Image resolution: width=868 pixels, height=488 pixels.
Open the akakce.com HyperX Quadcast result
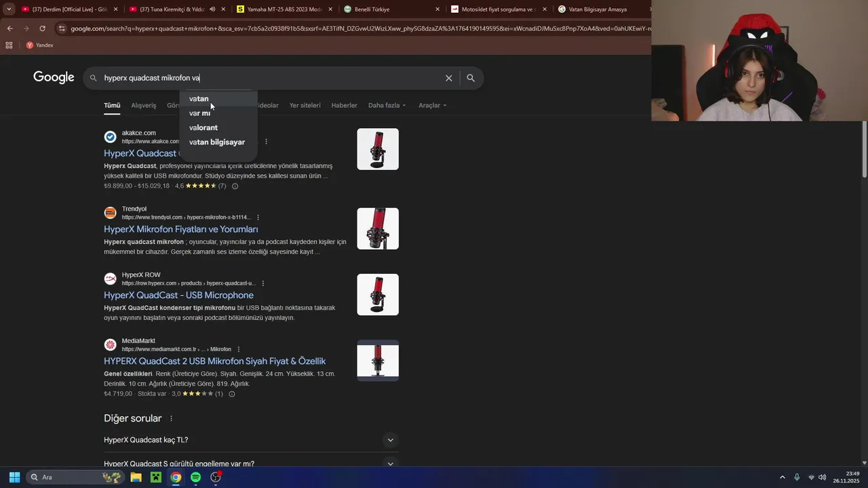coord(140,153)
